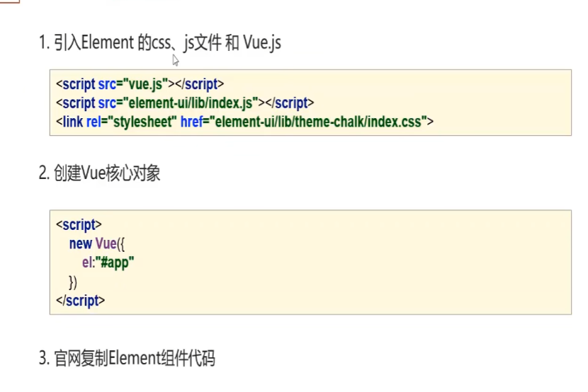
Task: Select the "vue.js" string in the first script tag
Action: pyautogui.click(x=145, y=84)
